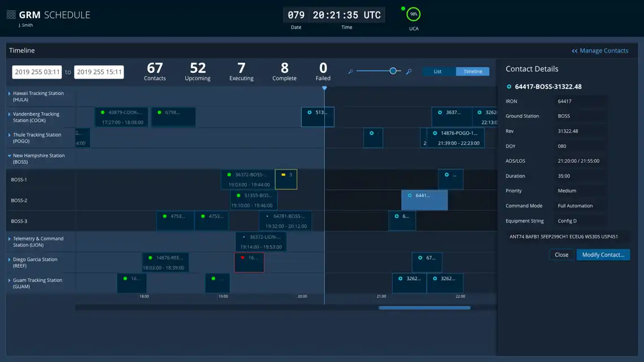Select the 67 contact on REEF row
This screenshot has width=644, height=362.
(427, 263)
